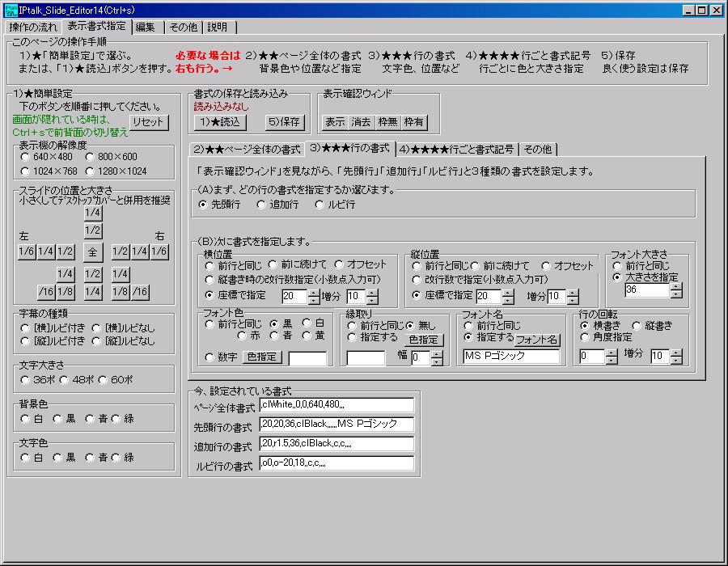728x566 pixels.
Task: Decrease 横位置 増分 value with down arrow
Action: pos(372,300)
